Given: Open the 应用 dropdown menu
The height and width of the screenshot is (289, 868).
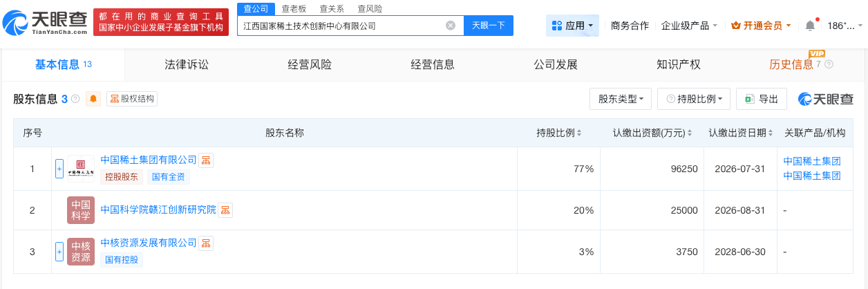Looking at the screenshot, I should [572, 26].
